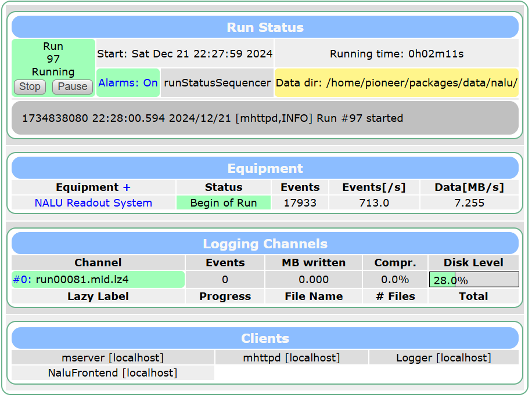
Task: Click the NaluFrontend [localhost] client
Action: [113, 373]
